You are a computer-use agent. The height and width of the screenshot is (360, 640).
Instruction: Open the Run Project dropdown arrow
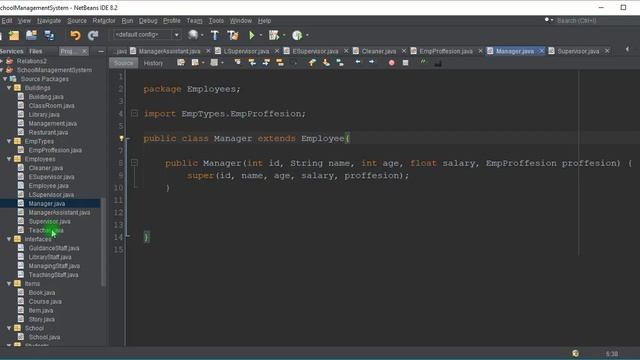pyautogui.click(x=261, y=36)
